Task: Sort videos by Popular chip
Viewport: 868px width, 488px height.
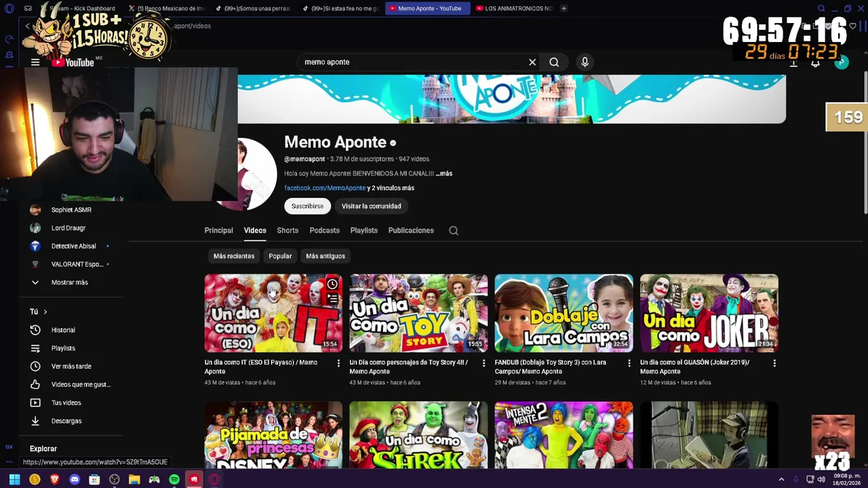Action: 280,256
